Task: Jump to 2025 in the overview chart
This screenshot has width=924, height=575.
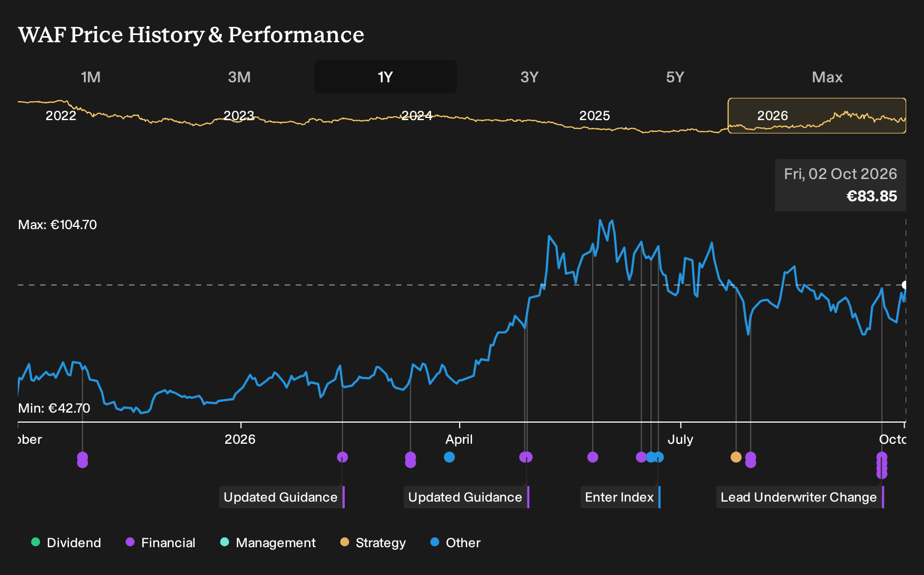Action: tap(595, 116)
